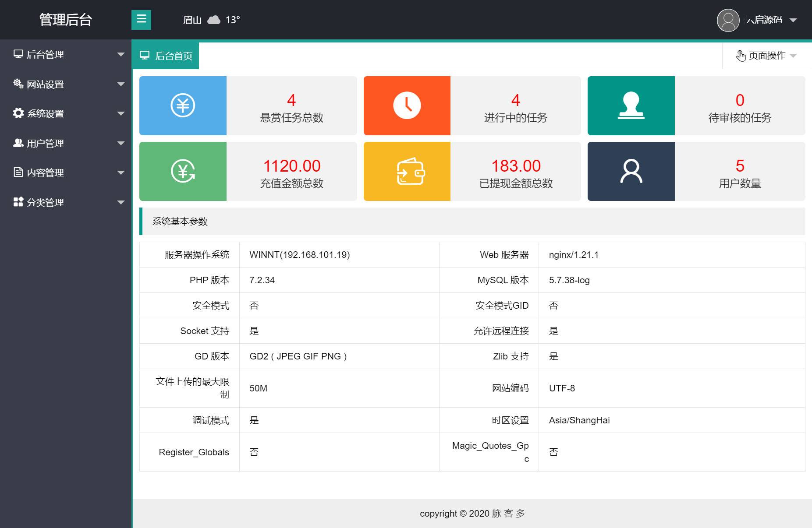Open the 云启源码 account dropdown

pyautogui.click(x=765, y=20)
